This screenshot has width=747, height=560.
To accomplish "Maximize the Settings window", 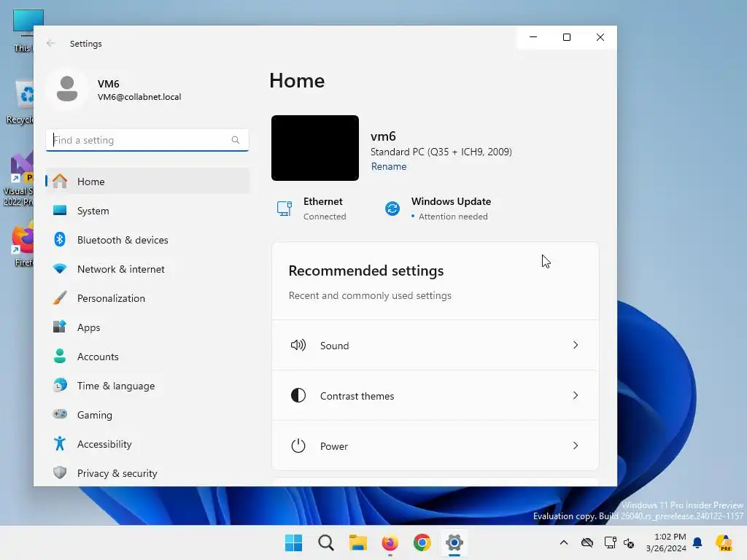I will coord(567,37).
